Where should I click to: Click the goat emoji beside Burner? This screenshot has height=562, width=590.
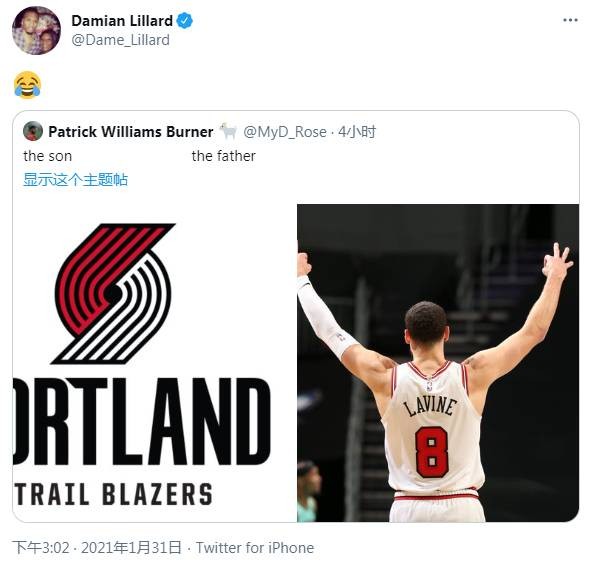(x=228, y=131)
